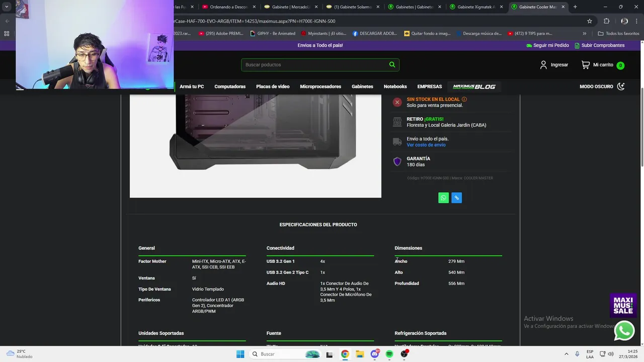Viewport: 644px width, 362px height.
Task: Click Subir Comprobantes link
Action: pyautogui.click(x=599, y=45)
